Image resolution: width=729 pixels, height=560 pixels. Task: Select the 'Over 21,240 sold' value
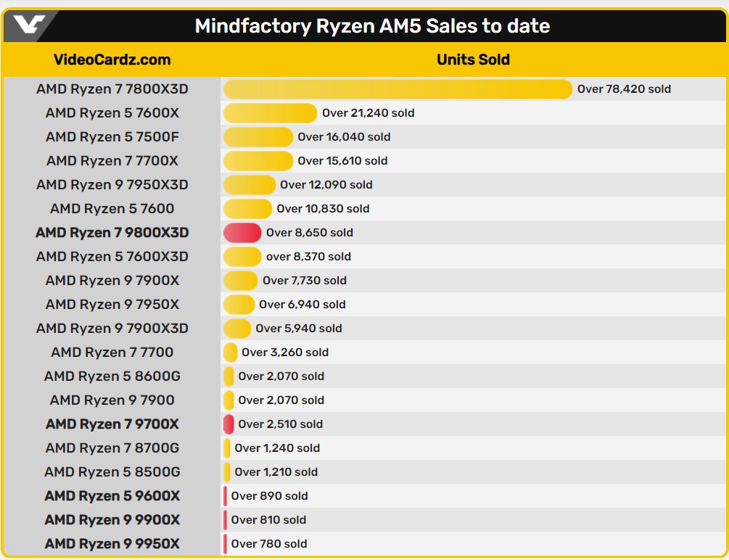[x=368, y=113]
